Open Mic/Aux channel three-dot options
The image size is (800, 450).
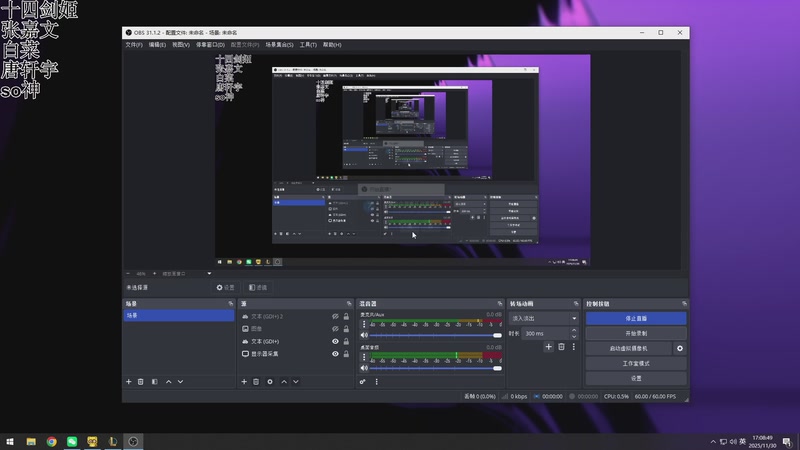point(364,324)
